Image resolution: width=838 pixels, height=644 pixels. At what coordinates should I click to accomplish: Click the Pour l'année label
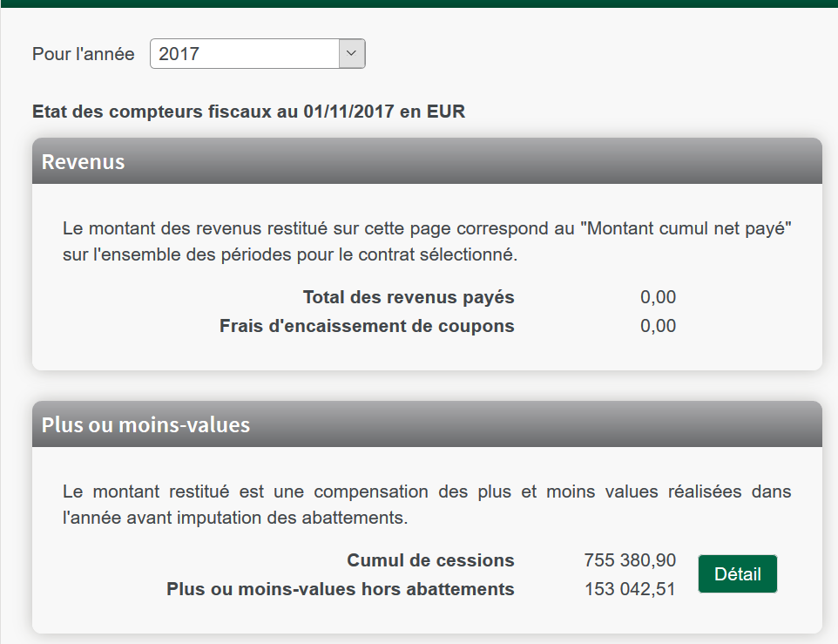(84, 54)
